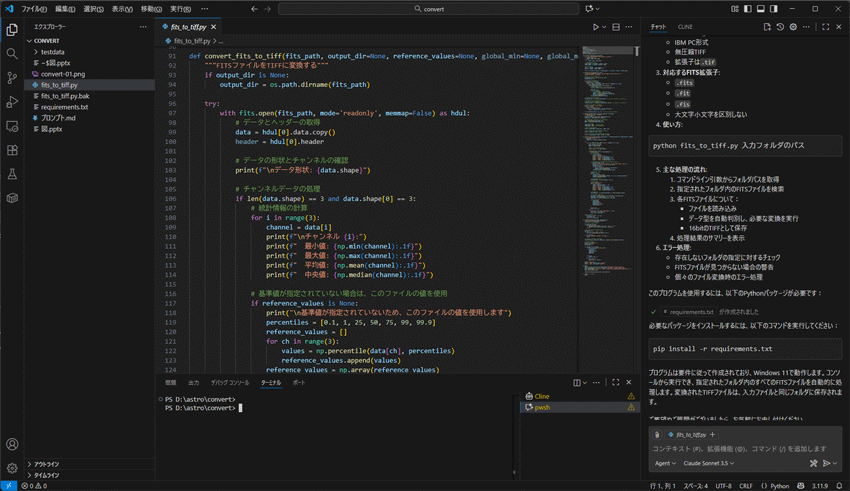Open chat history clock icon
The width and height of the screenshot is (850, 491).
coord(780,27)
